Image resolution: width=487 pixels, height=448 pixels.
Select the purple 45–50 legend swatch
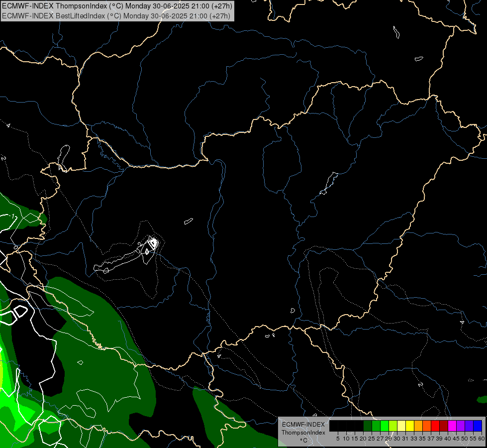[x=461, y=426]
